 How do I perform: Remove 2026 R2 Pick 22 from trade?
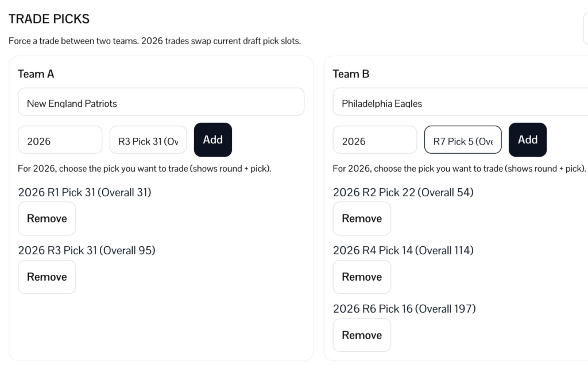tap(362, 219)
